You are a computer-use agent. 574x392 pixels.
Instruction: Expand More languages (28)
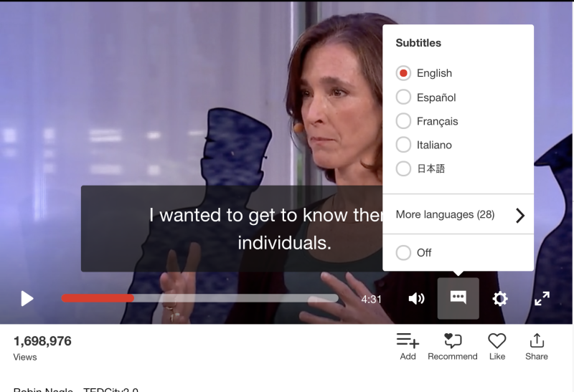pos(458,214)
